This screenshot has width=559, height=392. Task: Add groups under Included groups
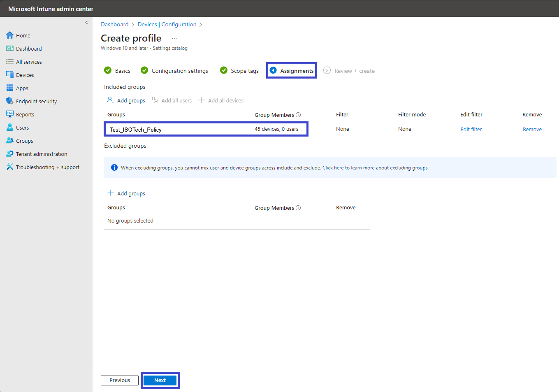click(x=126, y=100)
